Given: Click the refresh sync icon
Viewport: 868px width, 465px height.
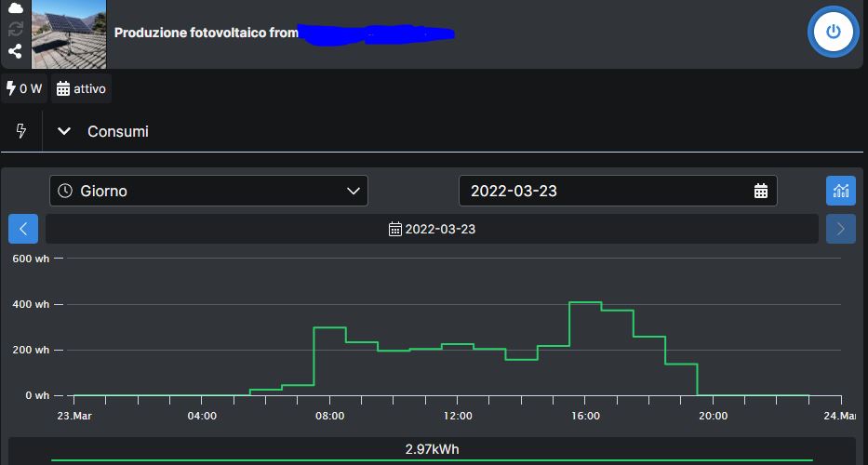Looking at the screenshot, I should [15, 29].
